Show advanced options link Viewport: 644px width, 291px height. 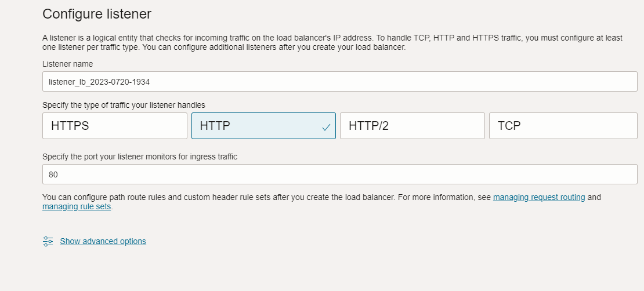pos(103,241)
